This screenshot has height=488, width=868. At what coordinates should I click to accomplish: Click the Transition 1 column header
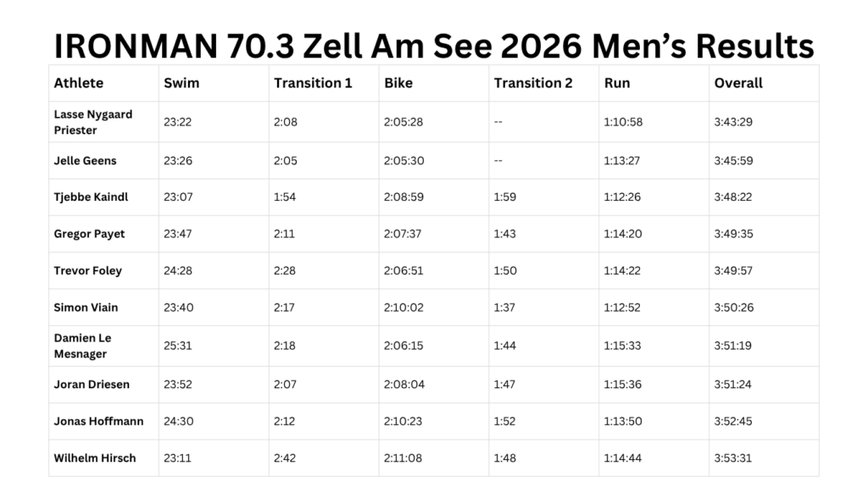click(313, 83)
